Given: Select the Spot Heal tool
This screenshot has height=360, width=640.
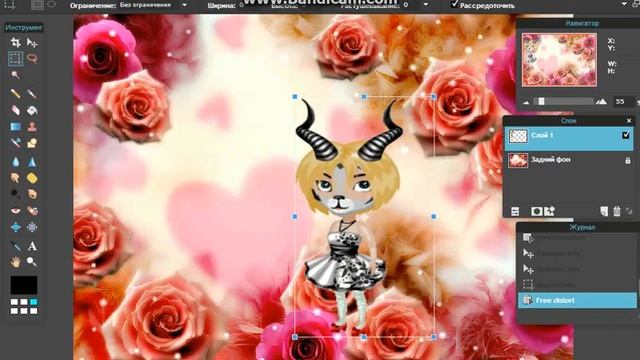Looking at the screenshot, I should point(32,211).
